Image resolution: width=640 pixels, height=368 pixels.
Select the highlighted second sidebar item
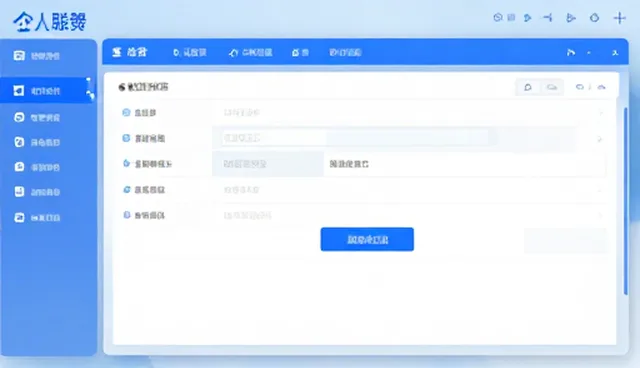[47, 91]
